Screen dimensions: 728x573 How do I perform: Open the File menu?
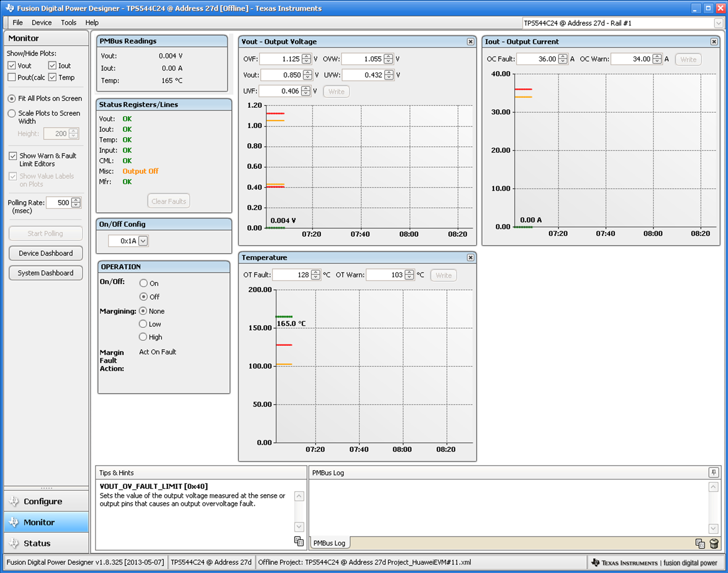[x=17, y=23]
